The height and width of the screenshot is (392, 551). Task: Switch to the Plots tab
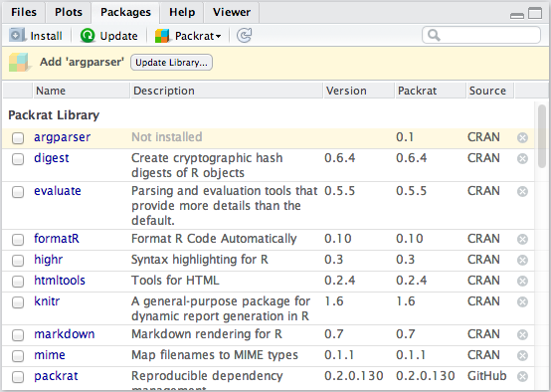coord(69,12)
